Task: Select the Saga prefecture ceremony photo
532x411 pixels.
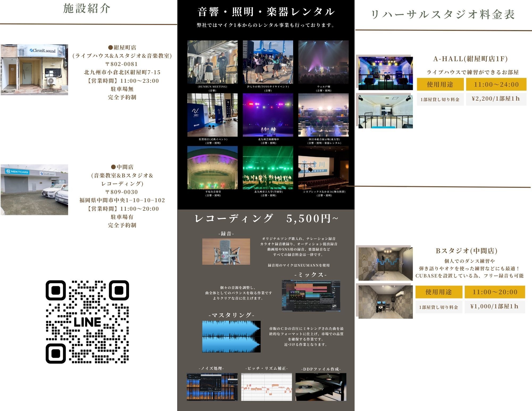Action: pos(212,115)
